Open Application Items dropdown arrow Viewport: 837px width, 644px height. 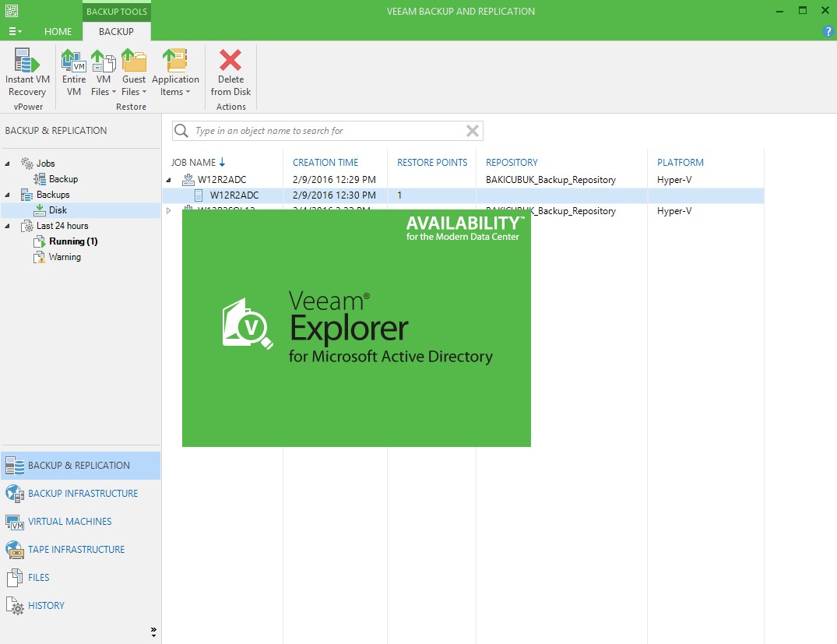pyautogui.click(x=188, y=92)
